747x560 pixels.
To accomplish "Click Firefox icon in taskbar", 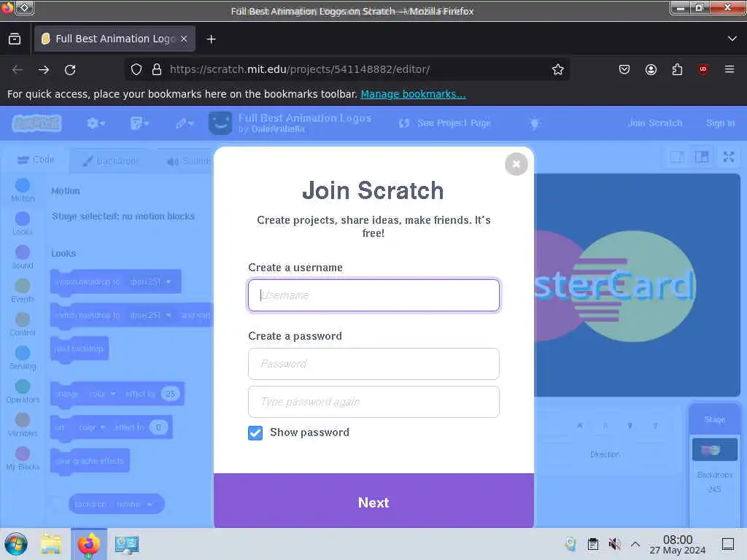I will tap(88, 544).
